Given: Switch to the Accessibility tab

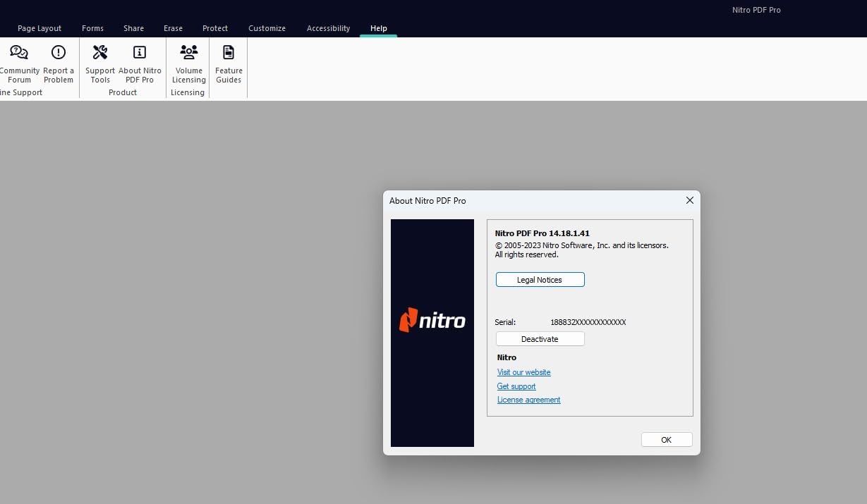Looking at the screenshot, I should click(x=328, y=28).
